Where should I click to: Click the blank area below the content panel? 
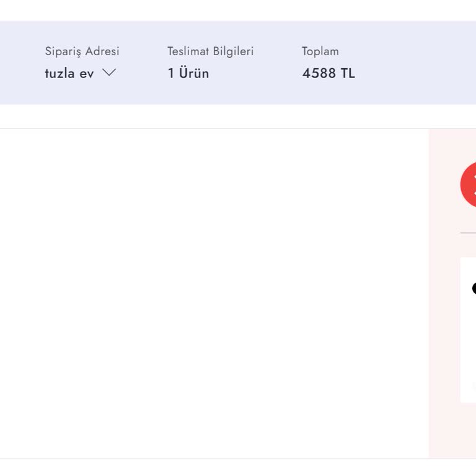[x=238, y=468]
